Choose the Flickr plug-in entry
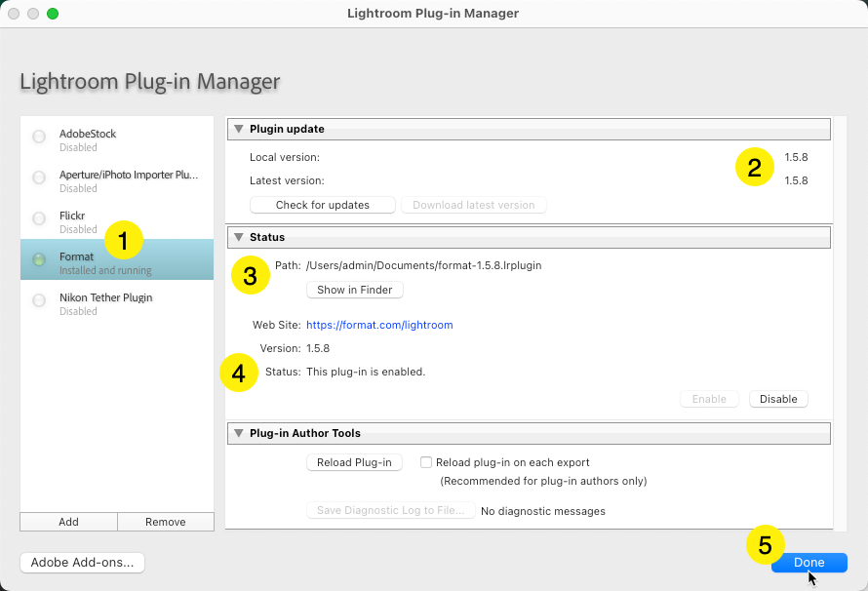868x591 pixels. pos(117,222)
